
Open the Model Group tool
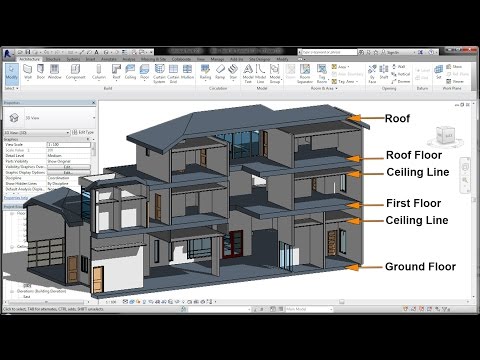pos(275,74)
